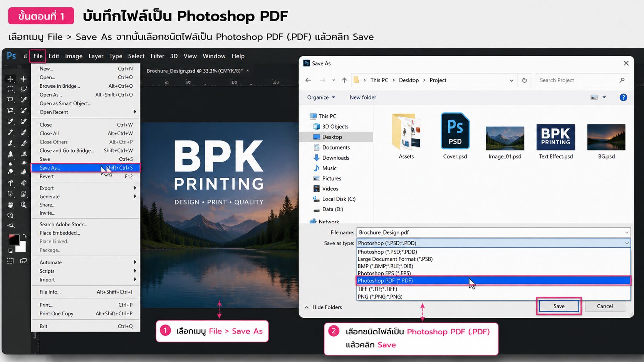Click the magnifier in Search Project box
644x362 pixels.
coord(622,80)
